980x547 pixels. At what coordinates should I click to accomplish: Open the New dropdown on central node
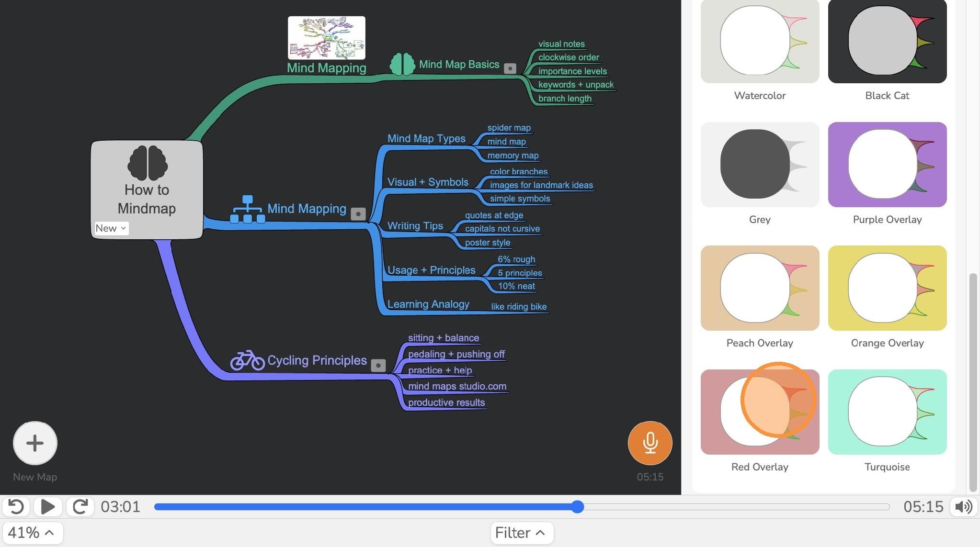[111, 228]
